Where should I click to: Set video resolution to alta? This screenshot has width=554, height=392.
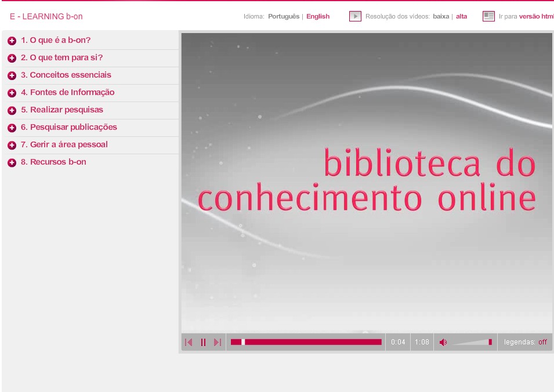461,16
